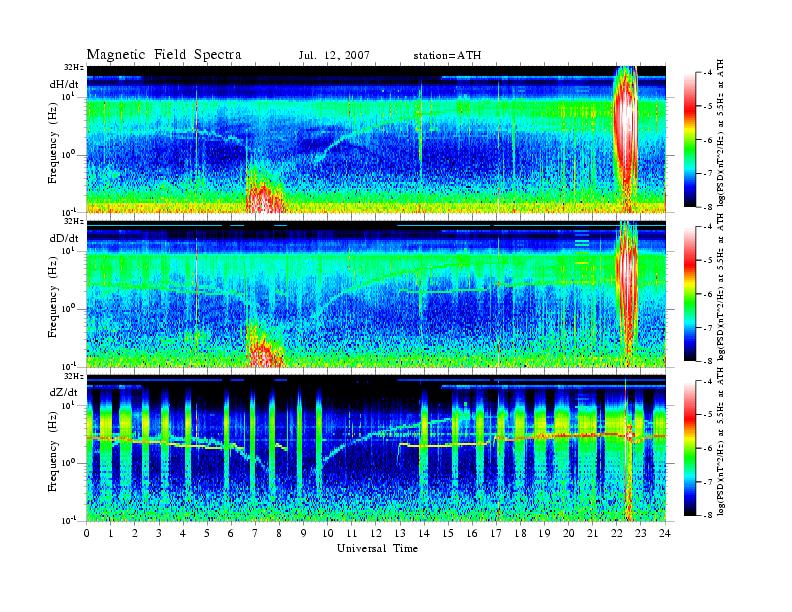Viewport: 792px width, 612px height.
Task: Click hour tick label 4 on time axis
Action: click(x=183, y=533)
